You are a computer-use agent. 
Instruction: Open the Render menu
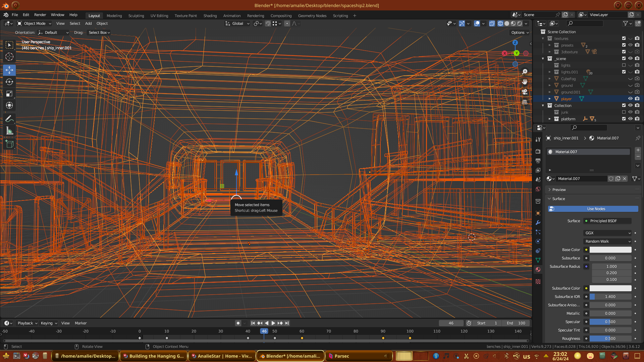click(40, 15)
